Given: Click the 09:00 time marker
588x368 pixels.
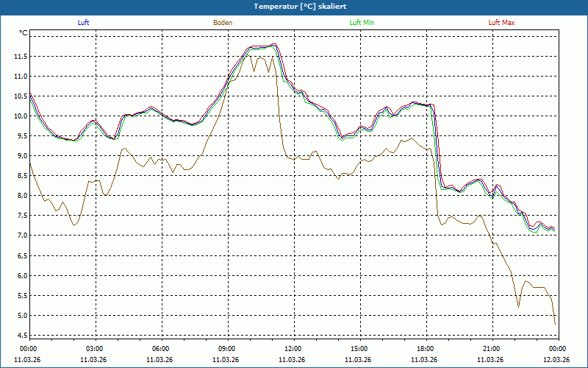Looking at the screenshot, I should 227,349.
